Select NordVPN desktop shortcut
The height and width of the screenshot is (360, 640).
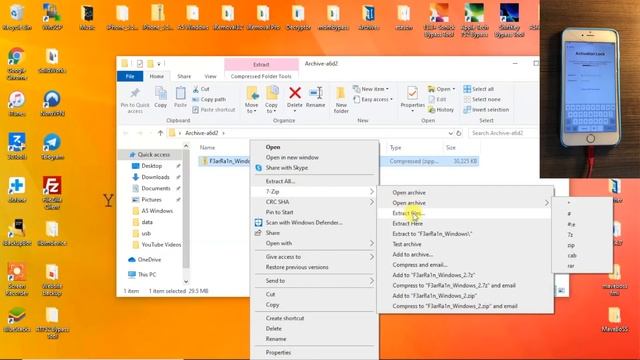coord(52,104)
